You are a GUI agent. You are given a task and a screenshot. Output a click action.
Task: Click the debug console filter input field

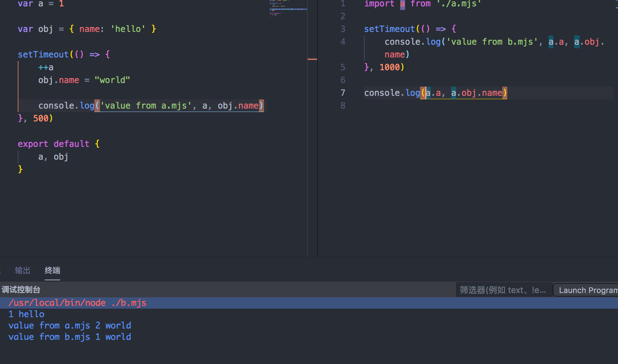(504, 290)
